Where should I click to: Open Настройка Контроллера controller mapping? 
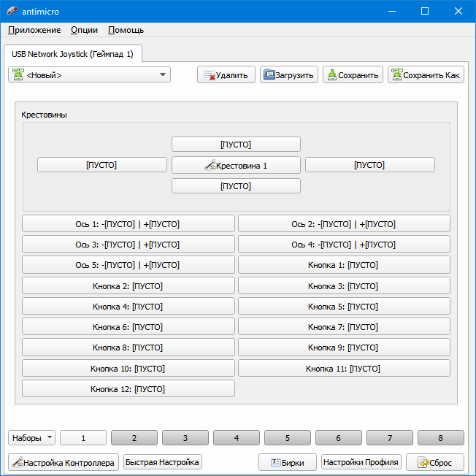click(x=64, y=462)
